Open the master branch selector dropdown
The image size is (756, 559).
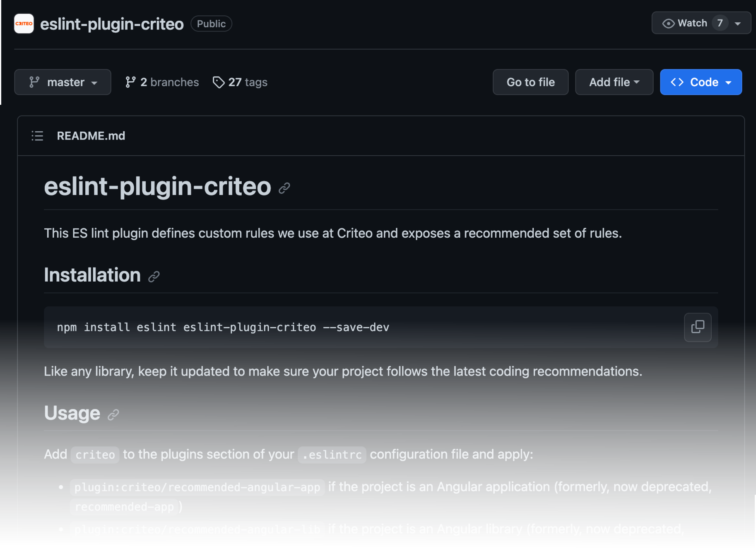click(x=63, y=82)
